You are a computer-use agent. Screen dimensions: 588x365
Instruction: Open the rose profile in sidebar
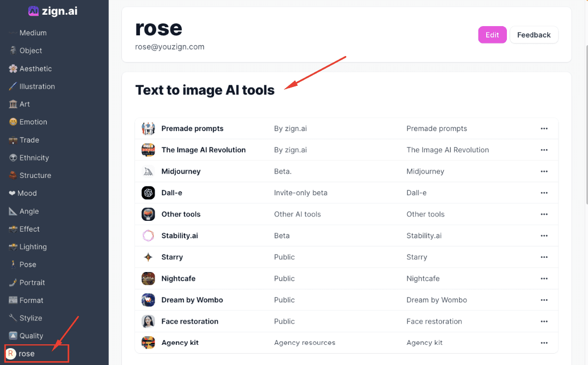pyautogui.click(x=26, y=354)
